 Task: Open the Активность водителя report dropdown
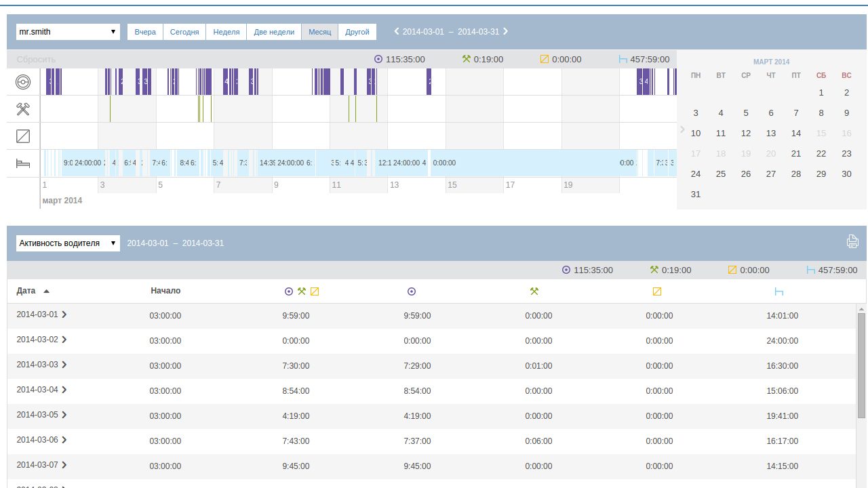68,243
